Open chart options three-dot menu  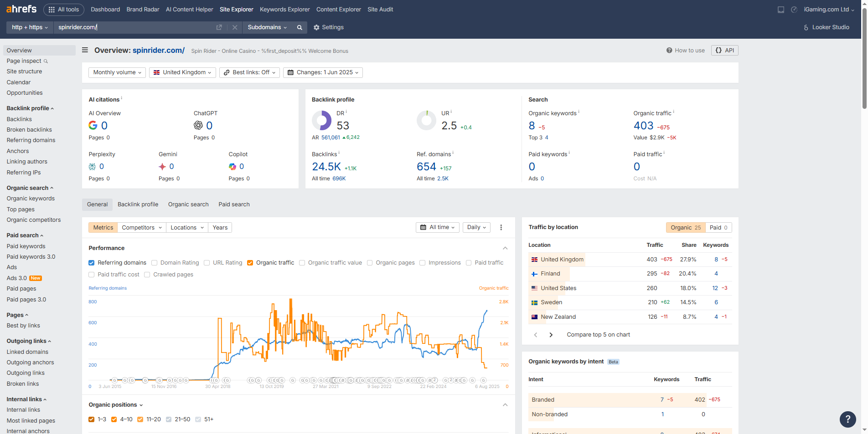[501, 227]
